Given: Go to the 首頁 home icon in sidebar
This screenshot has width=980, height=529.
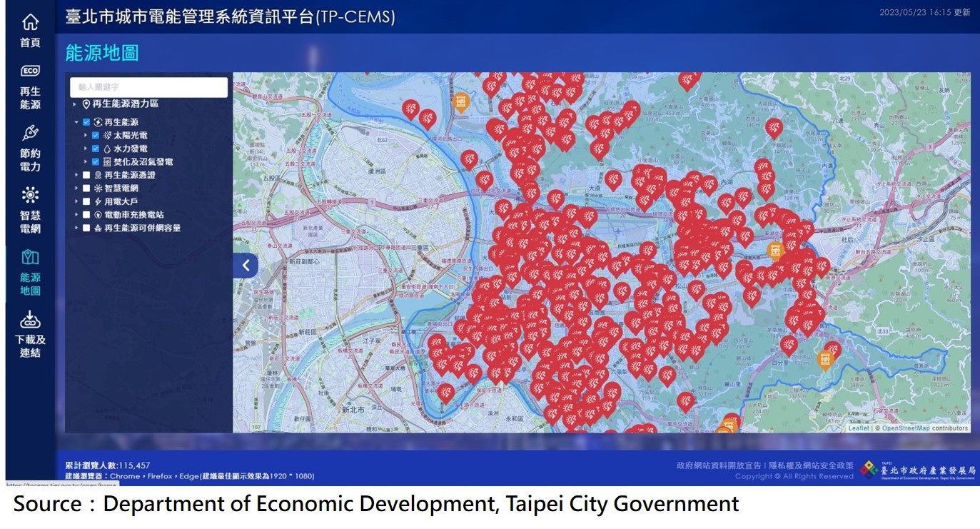Looking at the screenshot, I should pos(30,23).
